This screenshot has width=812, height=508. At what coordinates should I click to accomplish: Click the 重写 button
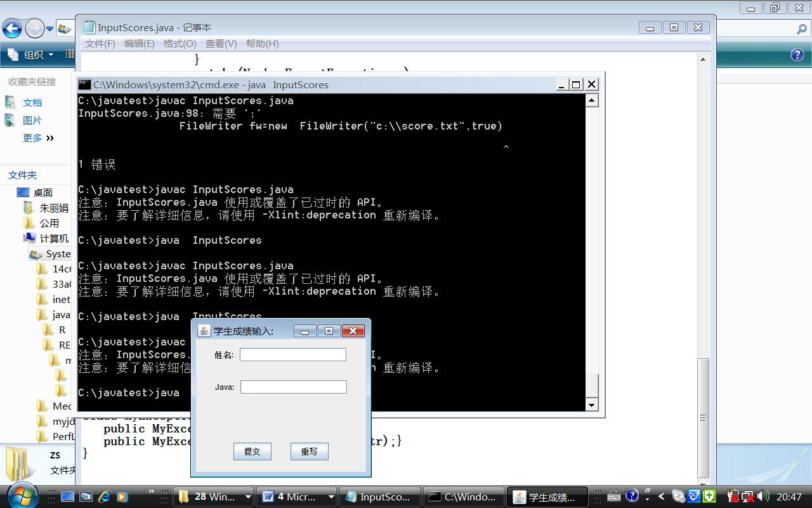pyautogui.click(x=310, y=451)
